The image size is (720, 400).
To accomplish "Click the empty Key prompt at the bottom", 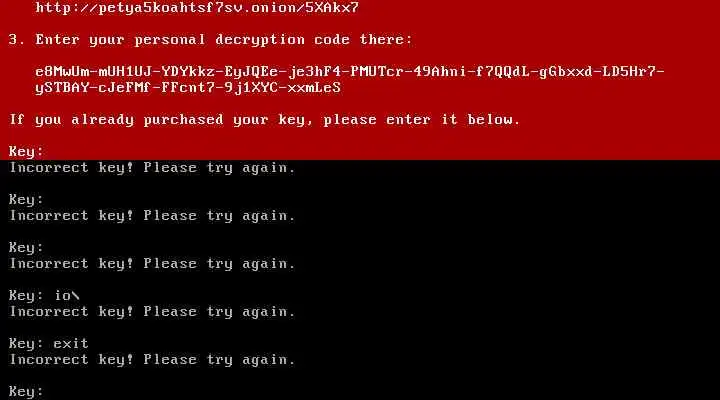I will click(26, 392).
